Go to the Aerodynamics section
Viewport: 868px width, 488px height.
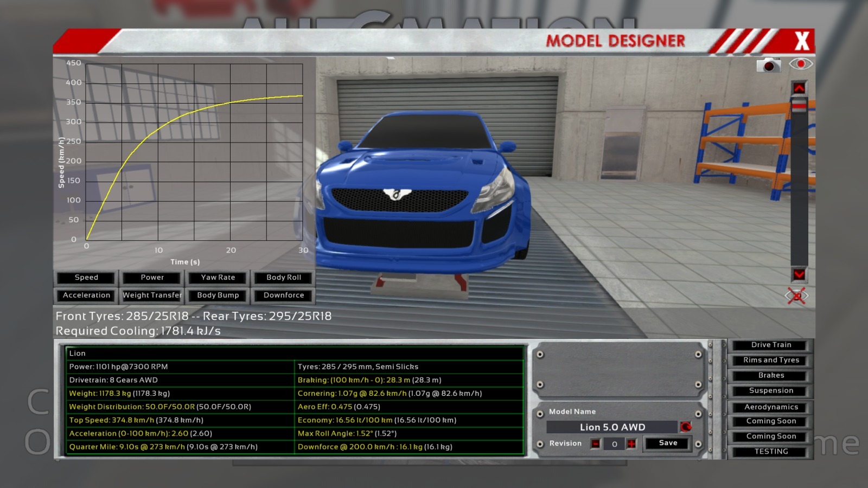point(771,407)
